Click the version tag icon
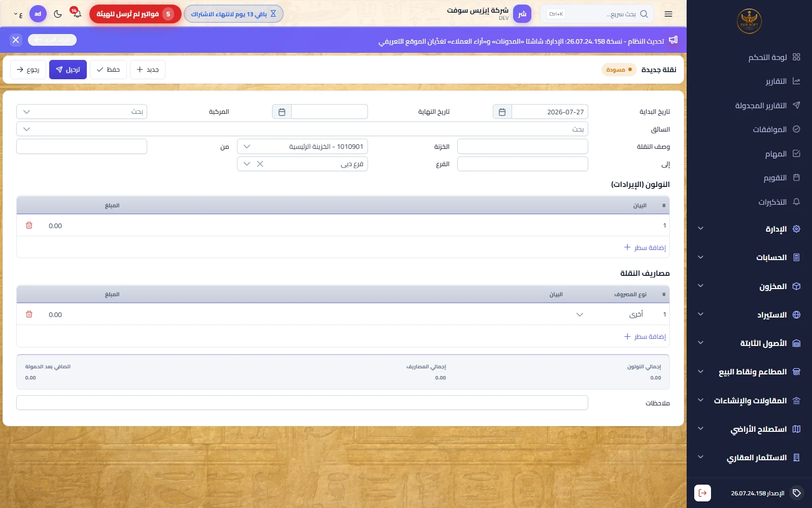The width and height of the screenshot is (812, 508). [x=797, y=493]
